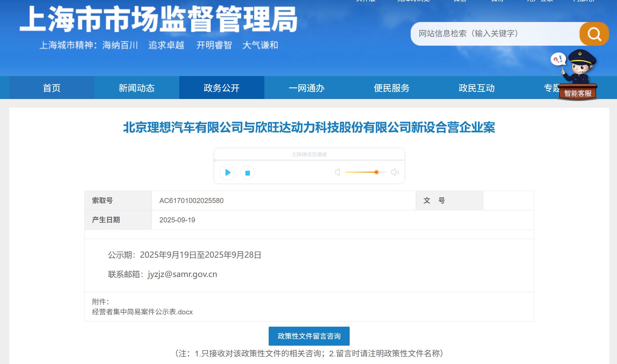Download 经营者集中简易案件公示表.docx attachment

[x=142, y=312]
